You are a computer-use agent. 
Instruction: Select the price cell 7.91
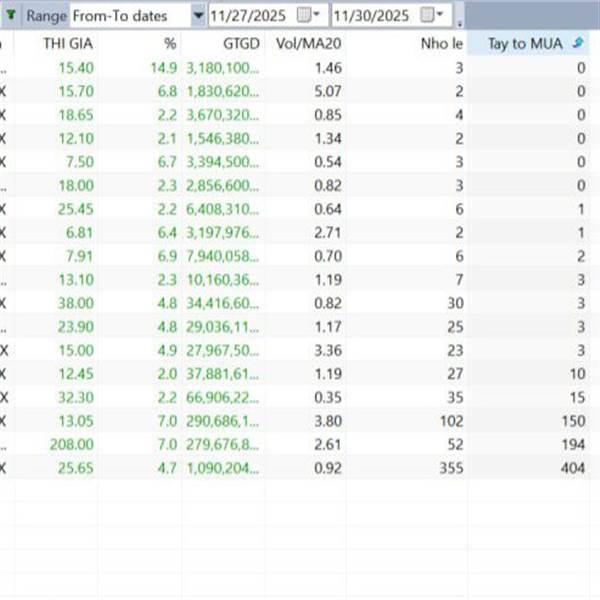(x=80, y=256)
